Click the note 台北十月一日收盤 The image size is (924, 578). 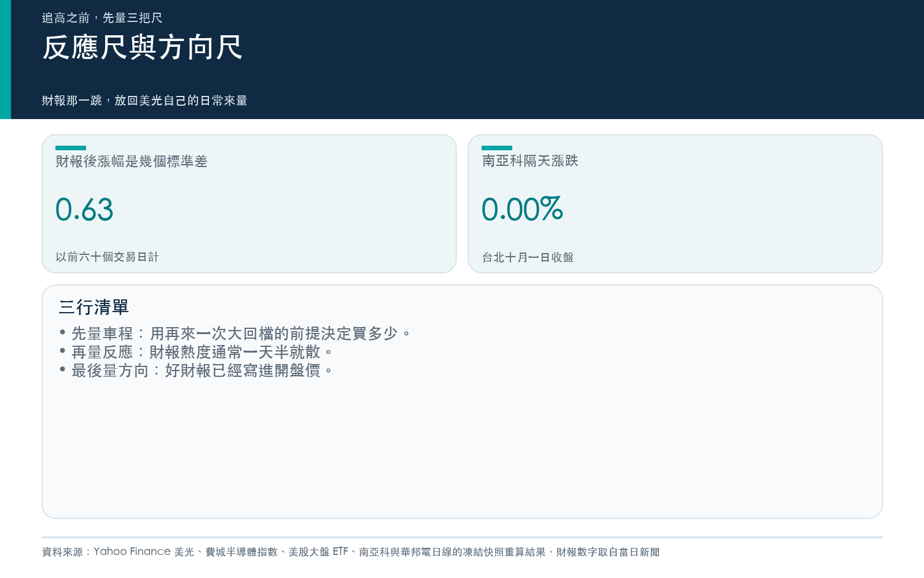(x=528, y=257)
